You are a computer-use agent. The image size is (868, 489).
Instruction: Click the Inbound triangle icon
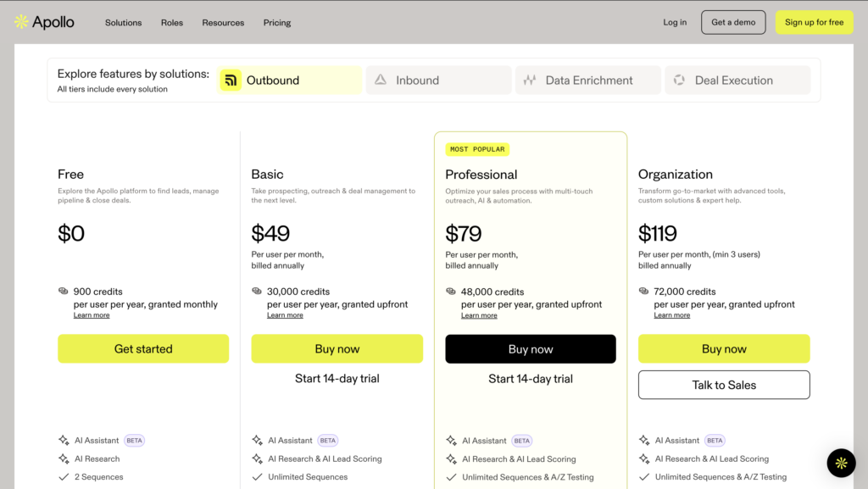pyautogui.click(x=382, y=80)
